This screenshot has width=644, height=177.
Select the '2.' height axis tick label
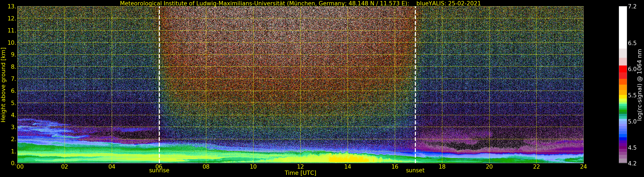[14, 139]
